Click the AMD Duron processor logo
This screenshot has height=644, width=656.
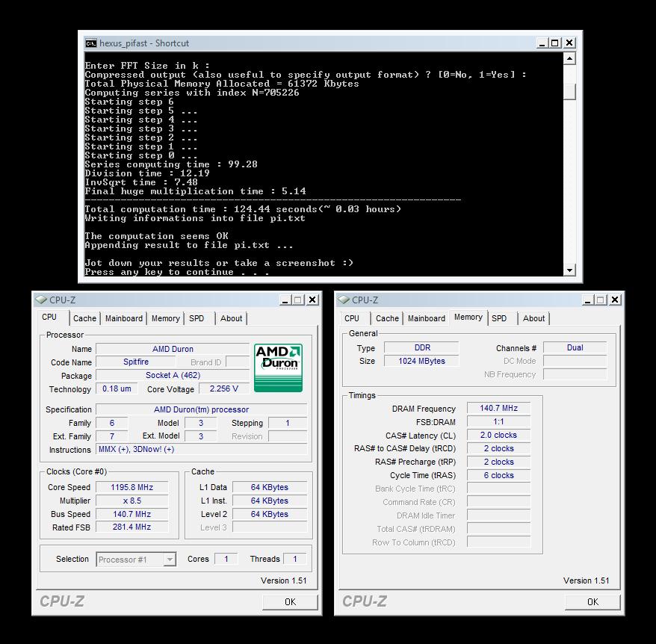(278, 368)
